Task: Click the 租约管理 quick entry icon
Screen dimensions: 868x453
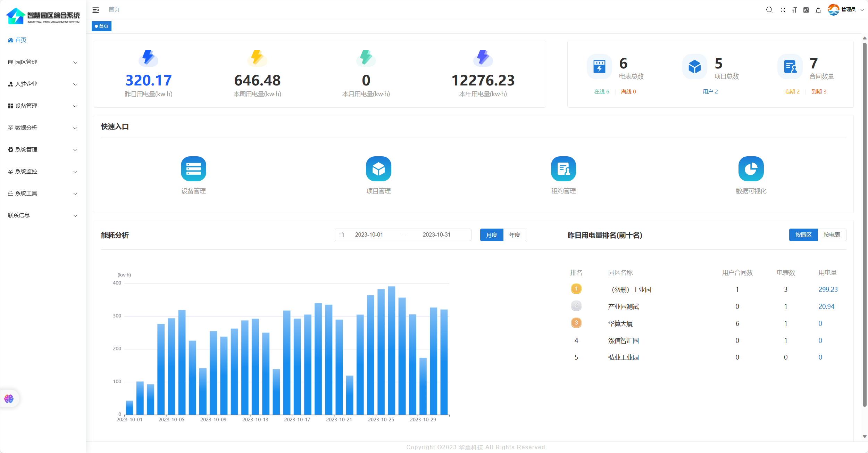Action: [x=564, y=169]
